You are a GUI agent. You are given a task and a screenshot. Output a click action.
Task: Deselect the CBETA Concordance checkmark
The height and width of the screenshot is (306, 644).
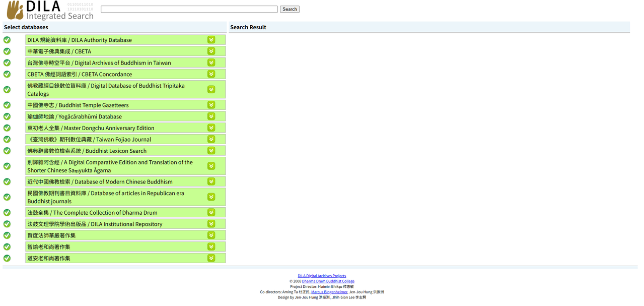click(7, 74)
